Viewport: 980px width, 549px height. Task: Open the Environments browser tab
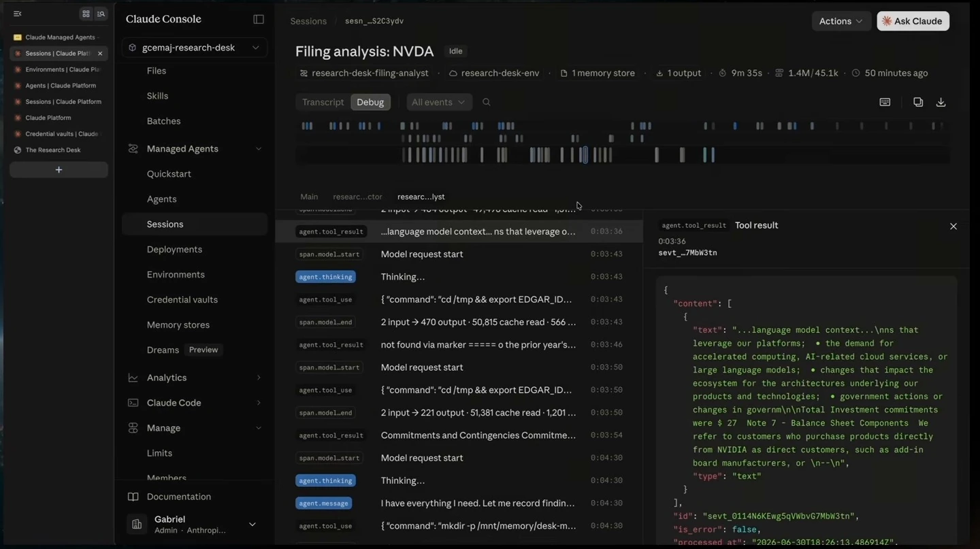point(59,69)
